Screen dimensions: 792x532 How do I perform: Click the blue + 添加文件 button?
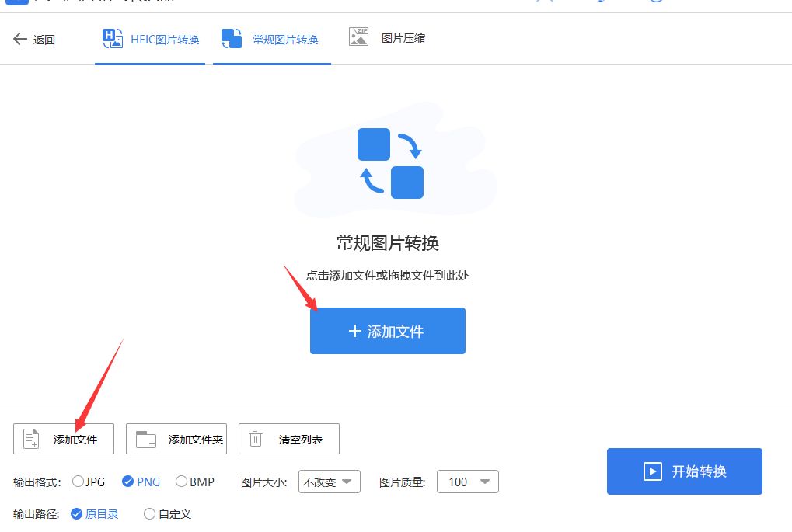pos(387,331)
